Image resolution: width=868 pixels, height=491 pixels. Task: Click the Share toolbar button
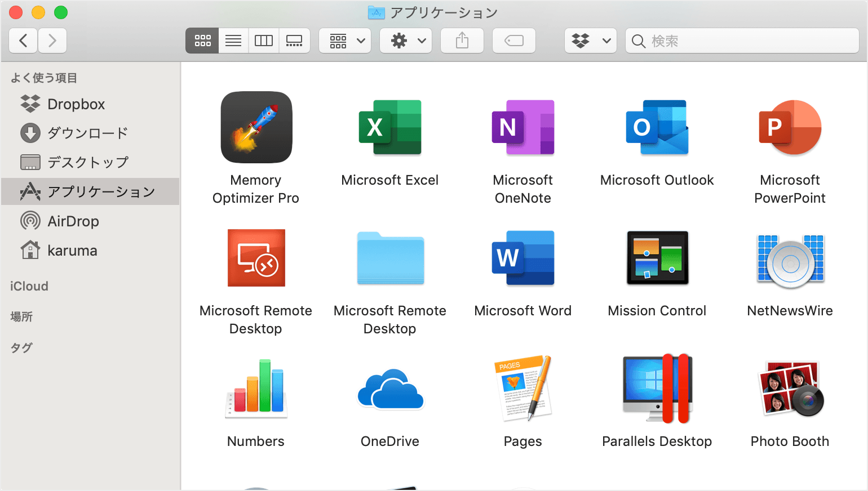462,41
